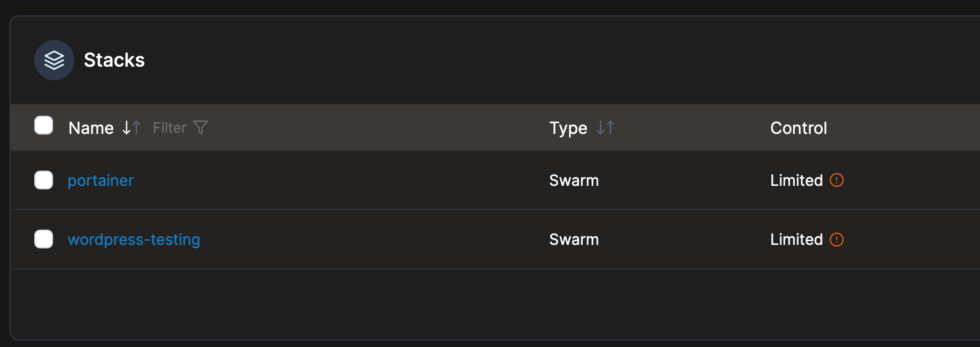Open the wordpress-testing stack details
The width and height of the screenshot is (980, 347).
134,240
